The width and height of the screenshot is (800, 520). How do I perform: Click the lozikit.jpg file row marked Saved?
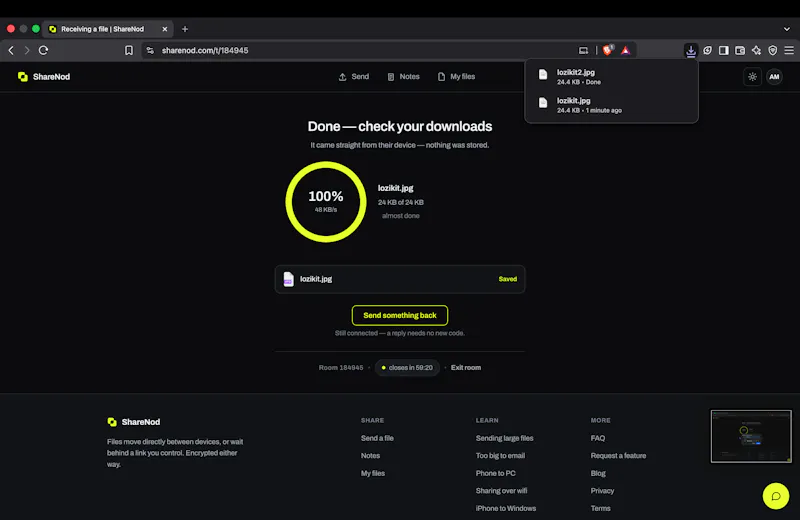pos(399,279)
